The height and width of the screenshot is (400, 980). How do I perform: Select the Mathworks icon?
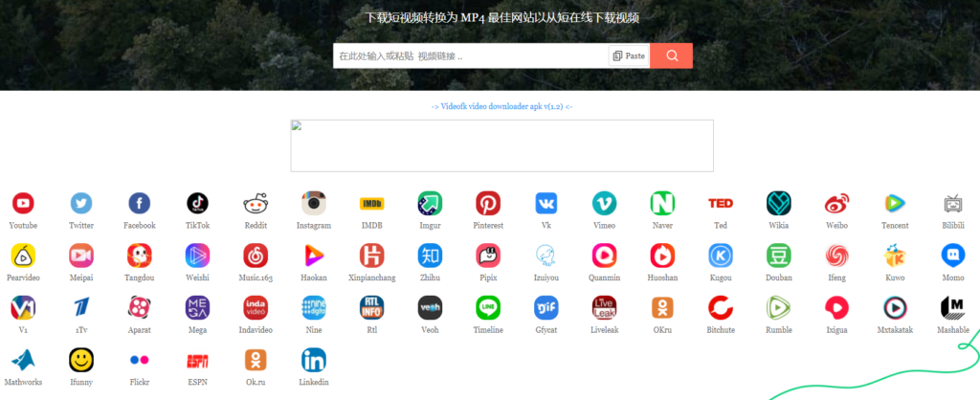[x=23, y=360]
